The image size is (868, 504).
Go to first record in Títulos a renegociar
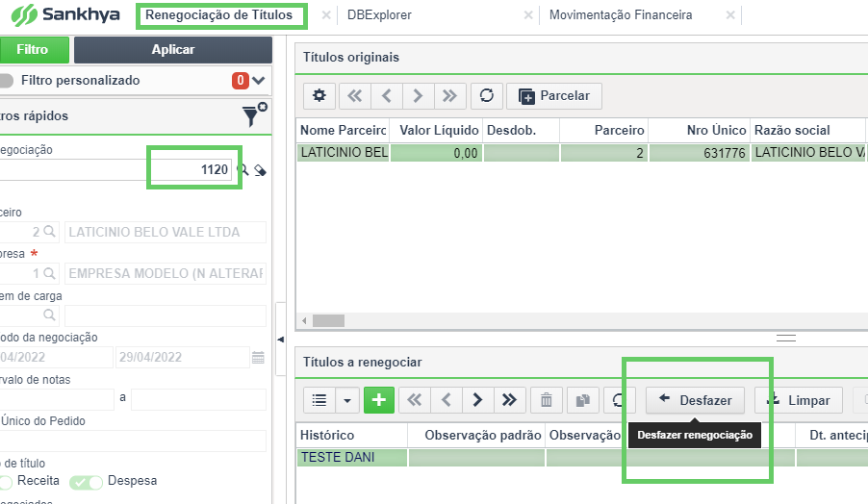pyautogui.click(x=415, y=400)
